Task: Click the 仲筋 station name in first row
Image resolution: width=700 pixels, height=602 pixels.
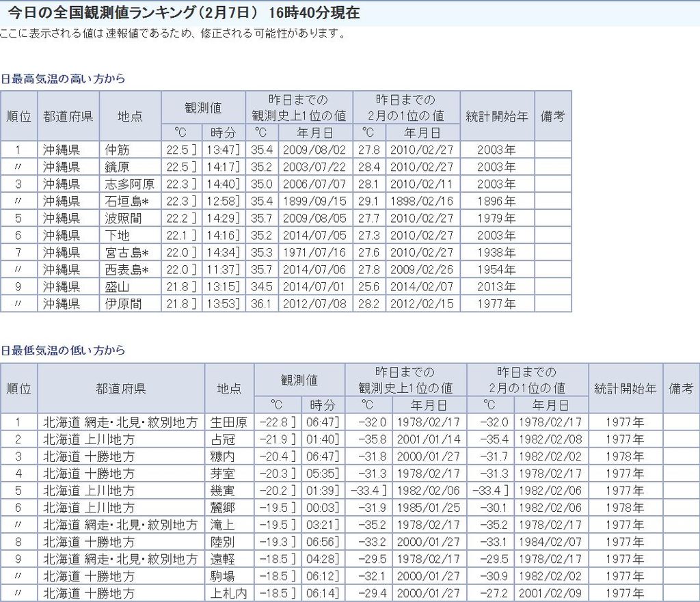Action: pyautogui.click(x=117, y=150)
